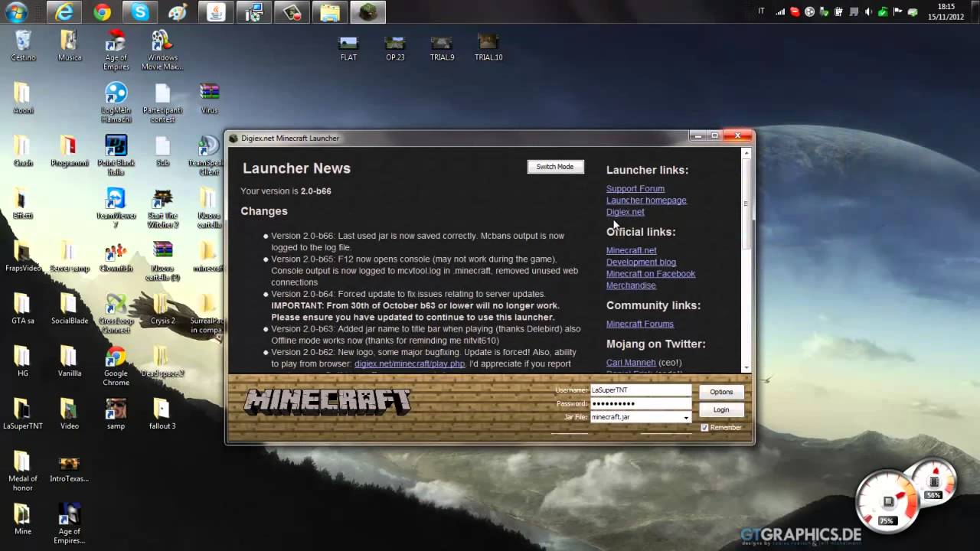Open the Minecraft on Facebook link
This screenshot has height=551, width=980.
tap(651, 274)
